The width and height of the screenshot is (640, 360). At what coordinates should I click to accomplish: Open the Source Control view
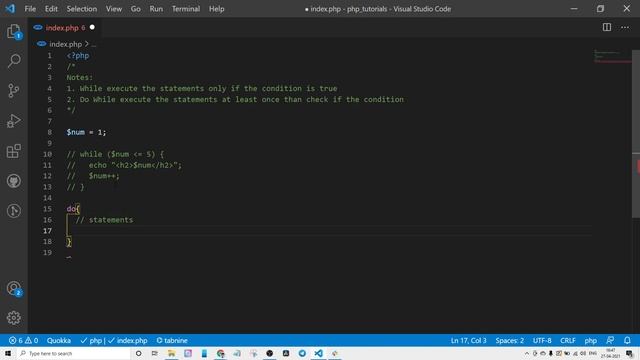14,90
